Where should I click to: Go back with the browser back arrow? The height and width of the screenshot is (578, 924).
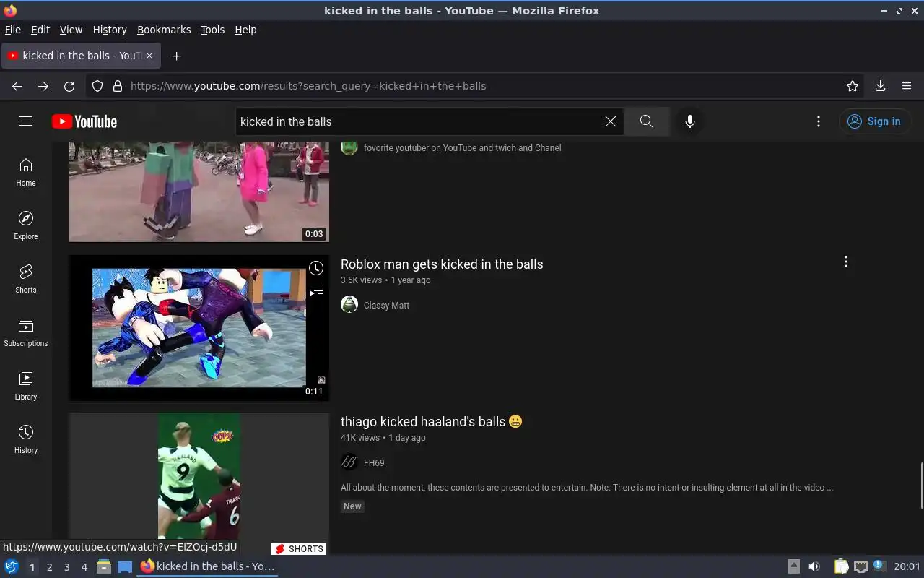17,86
